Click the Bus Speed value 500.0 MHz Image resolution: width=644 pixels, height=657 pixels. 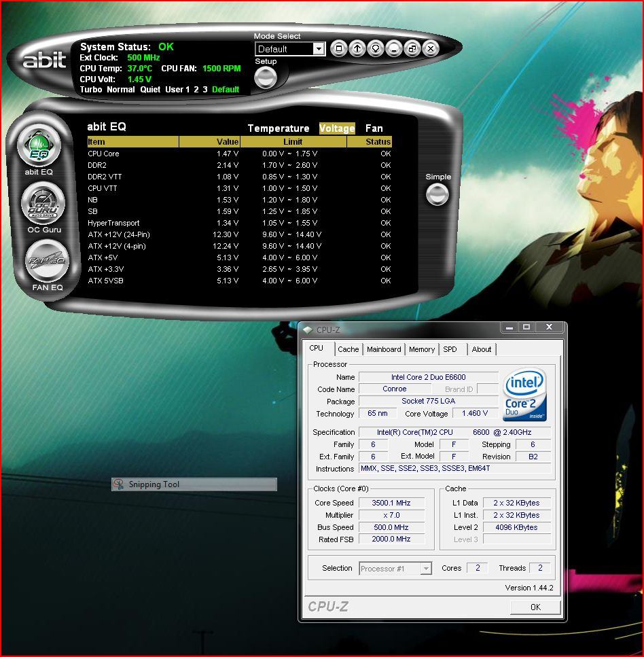pyautogui.click(x=391, y=527)
